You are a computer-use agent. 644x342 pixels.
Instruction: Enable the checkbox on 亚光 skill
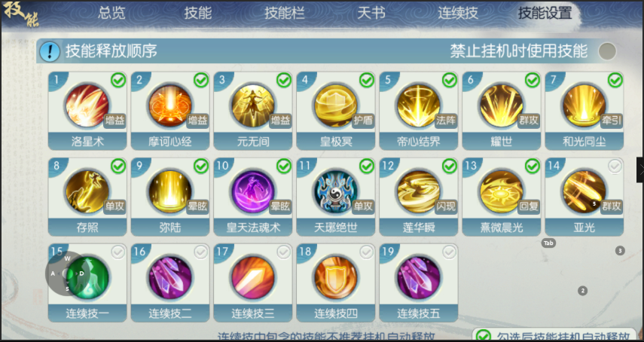coord(615,166)
